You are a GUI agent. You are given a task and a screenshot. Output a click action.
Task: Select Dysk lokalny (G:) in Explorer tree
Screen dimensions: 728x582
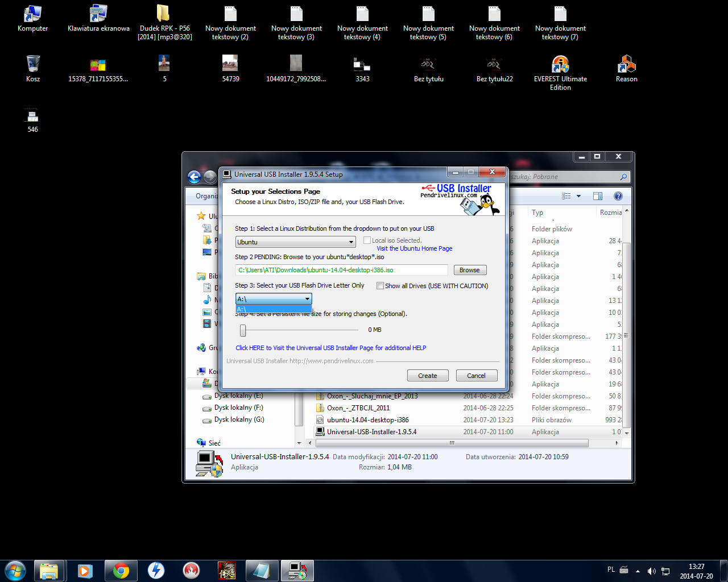coord(233,419)
